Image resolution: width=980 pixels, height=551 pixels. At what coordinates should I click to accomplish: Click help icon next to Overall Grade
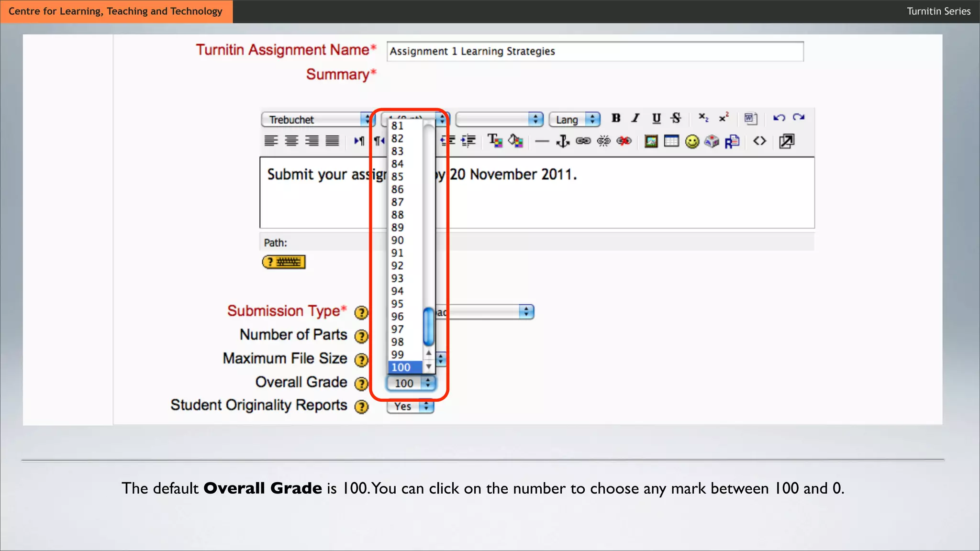click(361, 383)
